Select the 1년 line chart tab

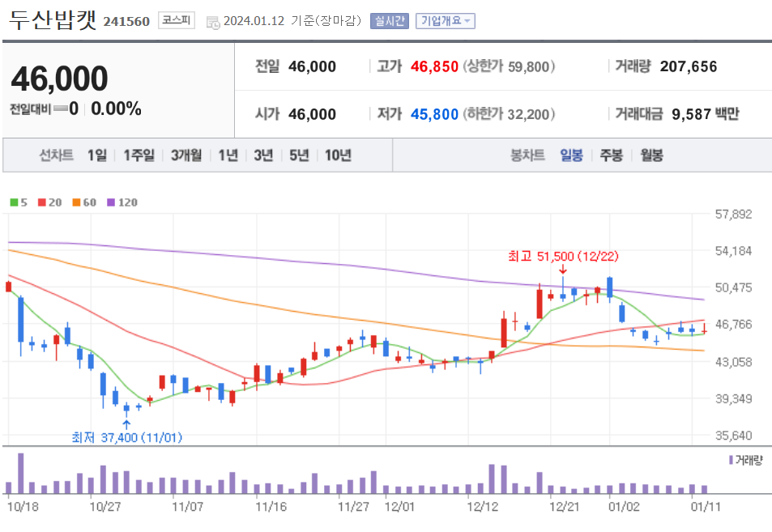tap(228, 155)
